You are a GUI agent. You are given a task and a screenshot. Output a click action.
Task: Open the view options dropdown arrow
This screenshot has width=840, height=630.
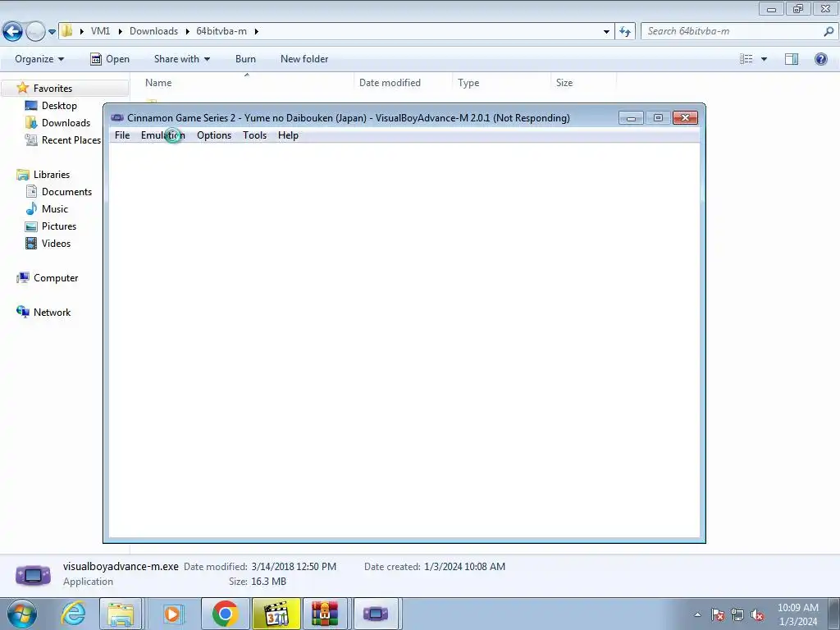764,59
